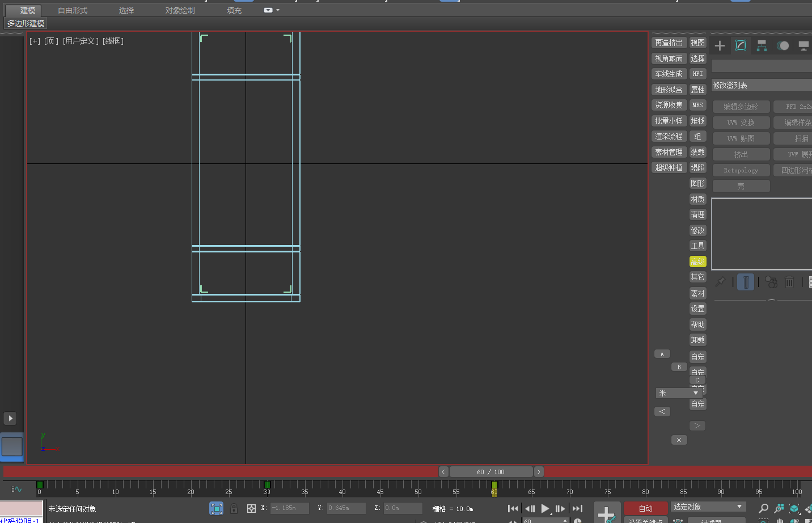
Task: Click time slider previous frame arrow
Action: point(443,472)
